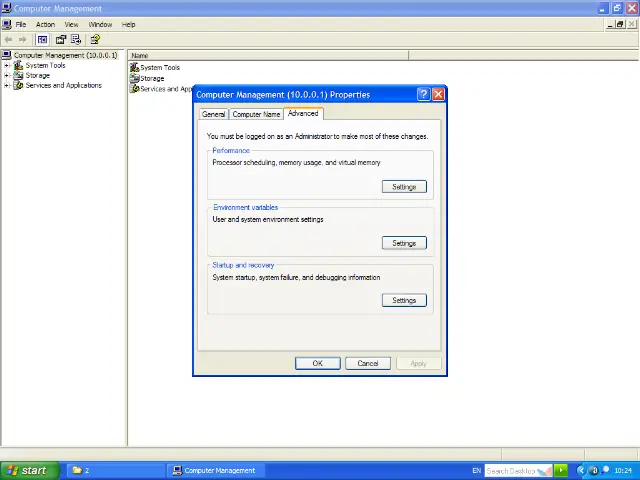This screenshot has height=480, width=640.
Task: Click the Storage icon in the left tree
Action: [18, 76]
